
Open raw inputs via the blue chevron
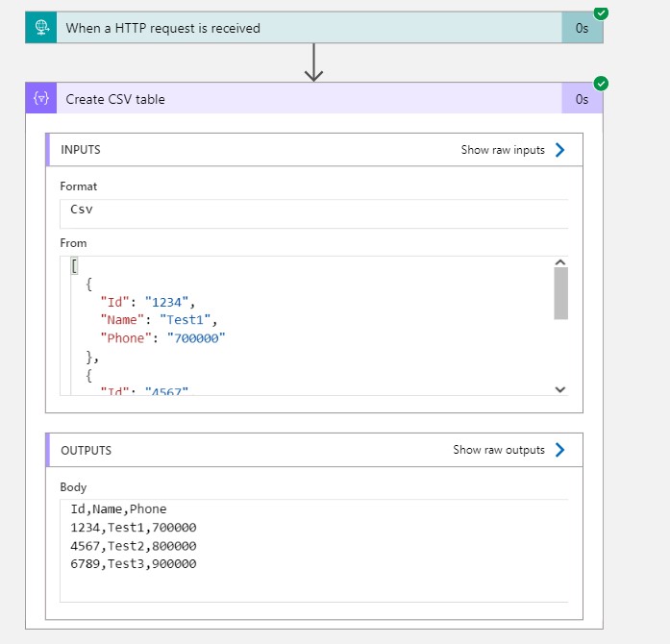click(x=559, y=150)
